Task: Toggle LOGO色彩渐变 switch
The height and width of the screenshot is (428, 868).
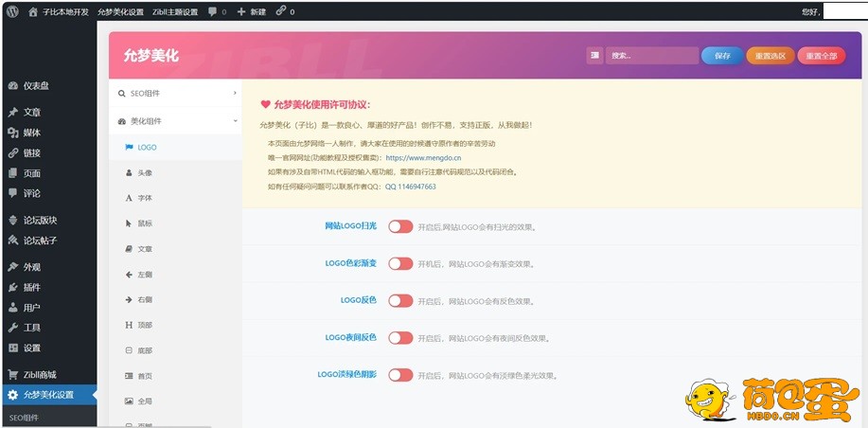Action: tap(400, 263)
